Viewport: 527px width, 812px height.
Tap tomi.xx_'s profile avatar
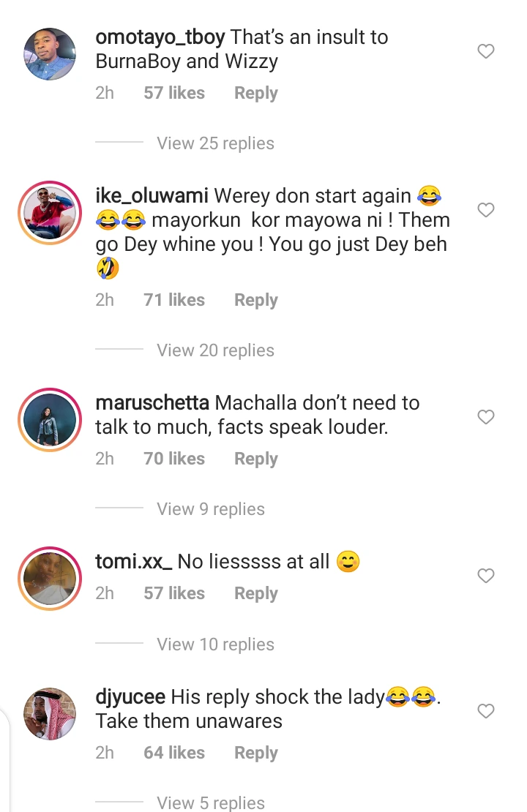coord(50,578)
